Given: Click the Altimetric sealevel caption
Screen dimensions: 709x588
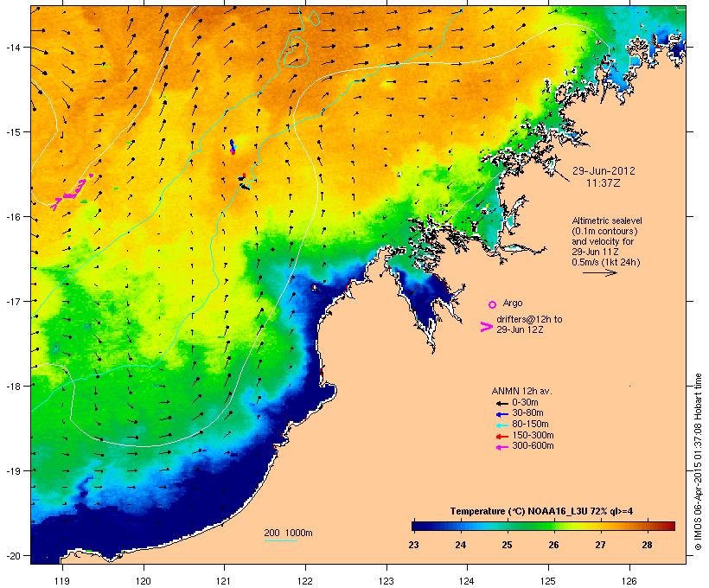Looking at the screenshot, I should pos(607,220).
